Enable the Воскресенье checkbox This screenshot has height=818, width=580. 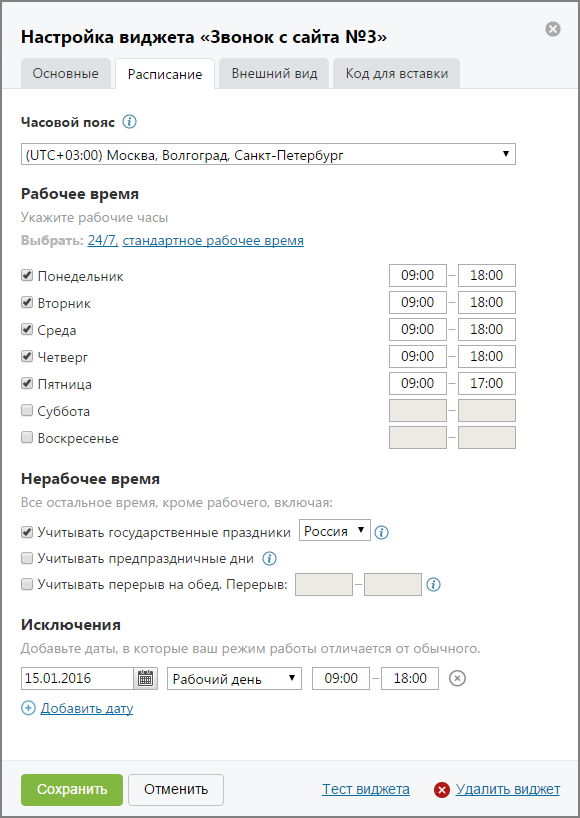click(27, 438)
